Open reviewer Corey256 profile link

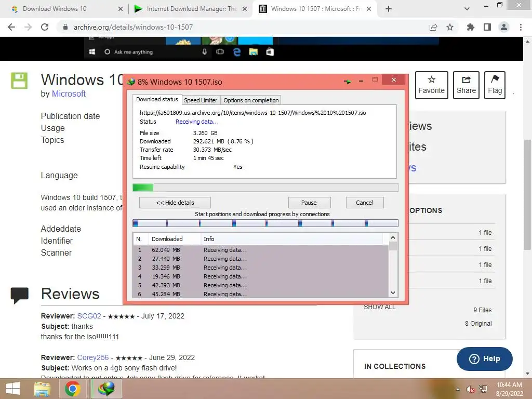93,357
